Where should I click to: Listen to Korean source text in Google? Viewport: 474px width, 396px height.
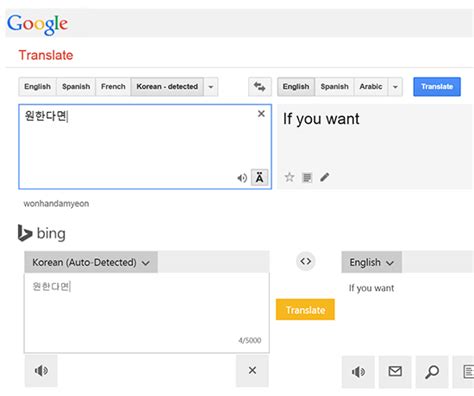point(242,178)
